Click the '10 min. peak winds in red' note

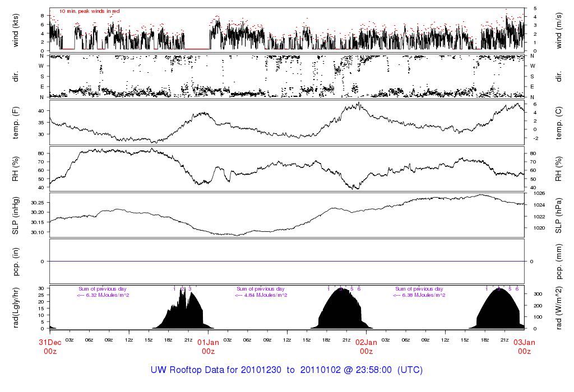click(x=89, y=11)
